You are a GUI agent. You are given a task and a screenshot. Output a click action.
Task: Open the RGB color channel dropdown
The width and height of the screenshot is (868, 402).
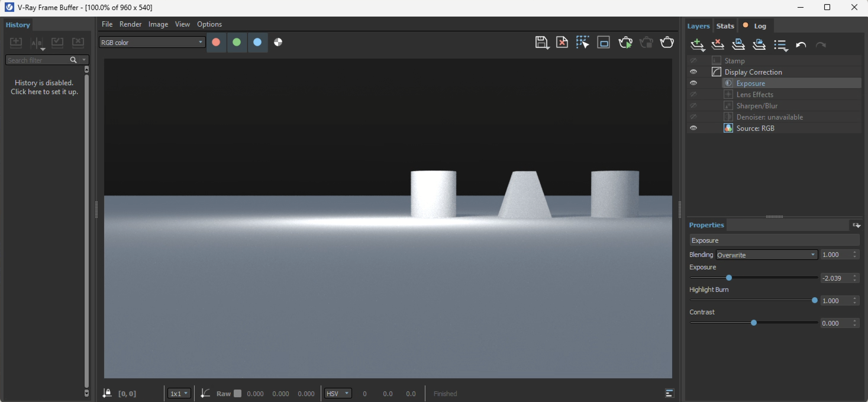pos(152,43)
